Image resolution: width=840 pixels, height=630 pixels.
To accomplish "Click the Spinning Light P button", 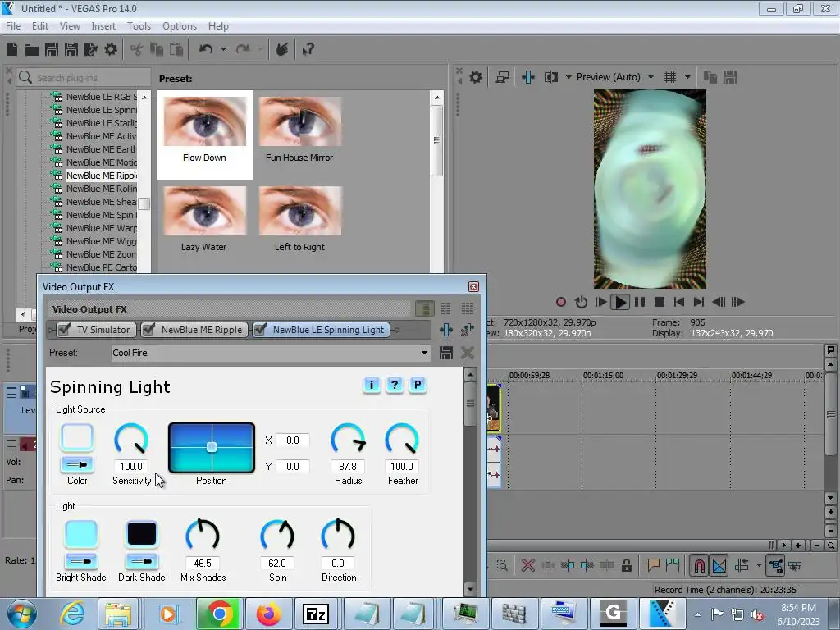I will pyautogui.click(x=418, y=385).
